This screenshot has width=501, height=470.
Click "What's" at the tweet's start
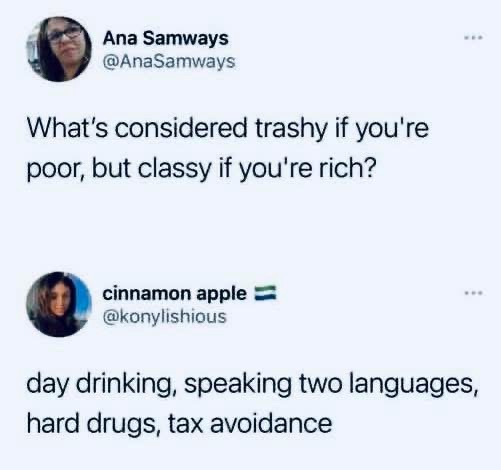(67, 128)
